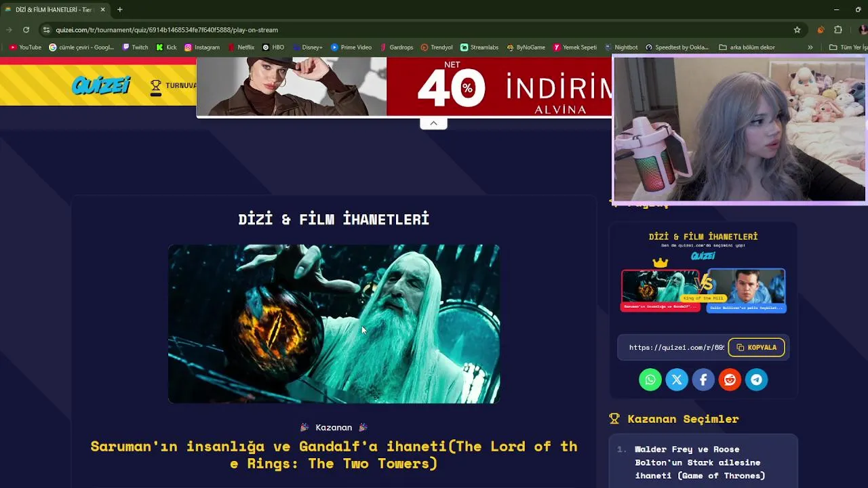Viewport: 868px width, 488px height.
Task: Share result on Reddit
Action: 730,380
